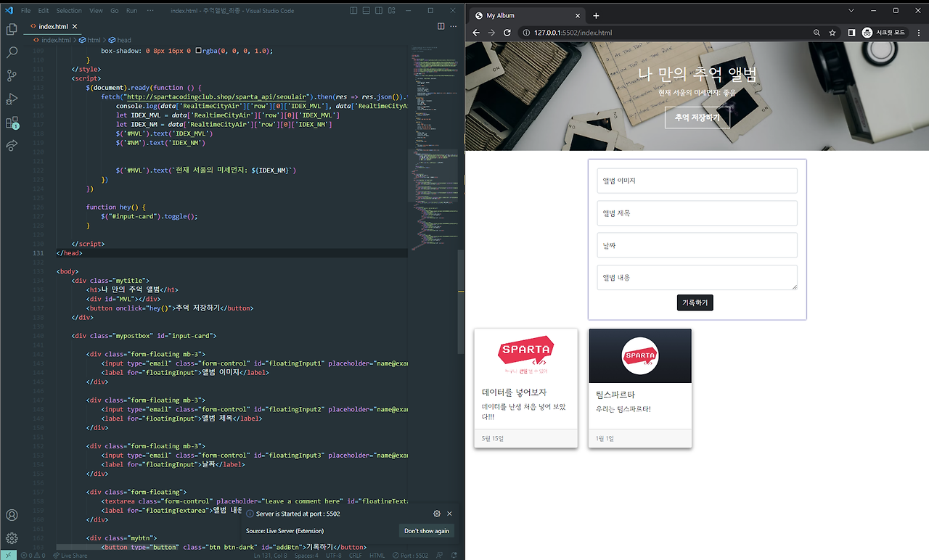Toggle Secondary Side Bar layout icon

tap(380, 10)
